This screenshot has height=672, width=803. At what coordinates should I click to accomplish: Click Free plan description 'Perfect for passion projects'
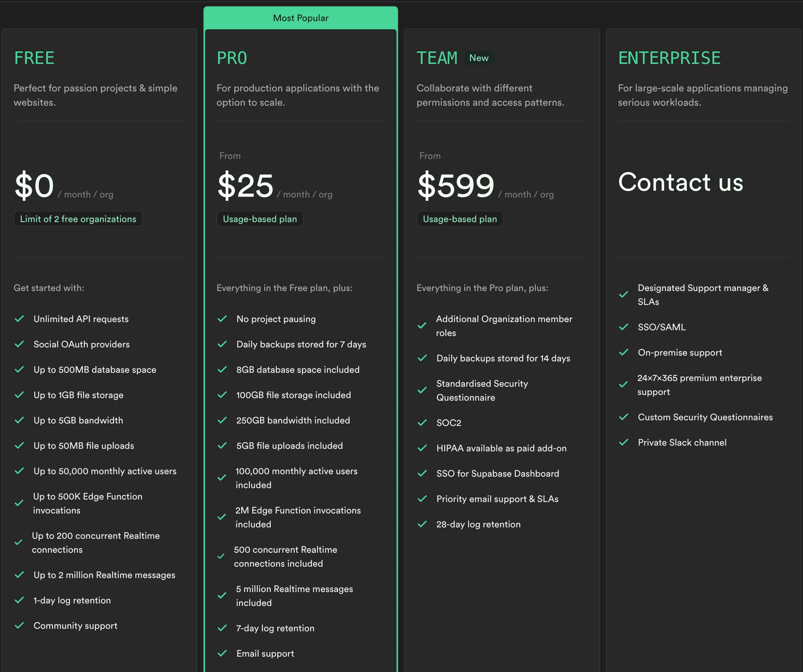pos(96,95)
